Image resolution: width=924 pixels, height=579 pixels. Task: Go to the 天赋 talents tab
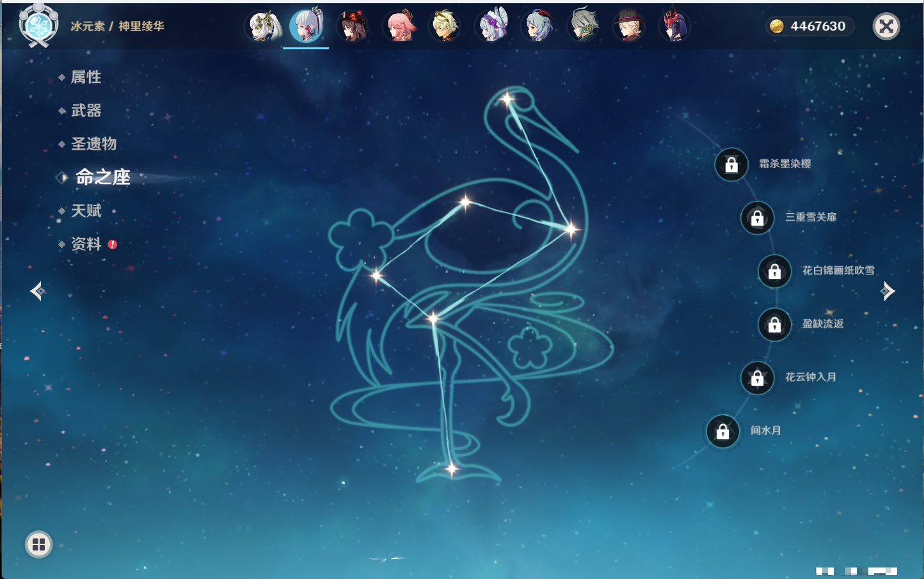86,210
